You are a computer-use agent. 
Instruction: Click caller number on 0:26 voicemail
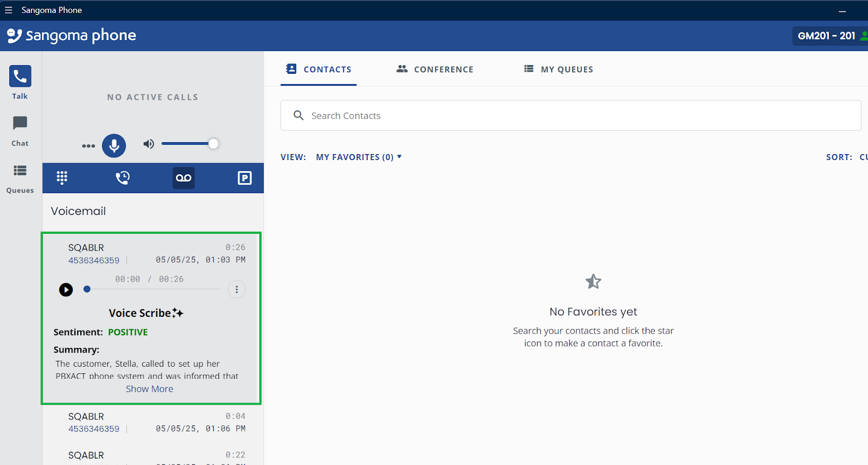94,260
